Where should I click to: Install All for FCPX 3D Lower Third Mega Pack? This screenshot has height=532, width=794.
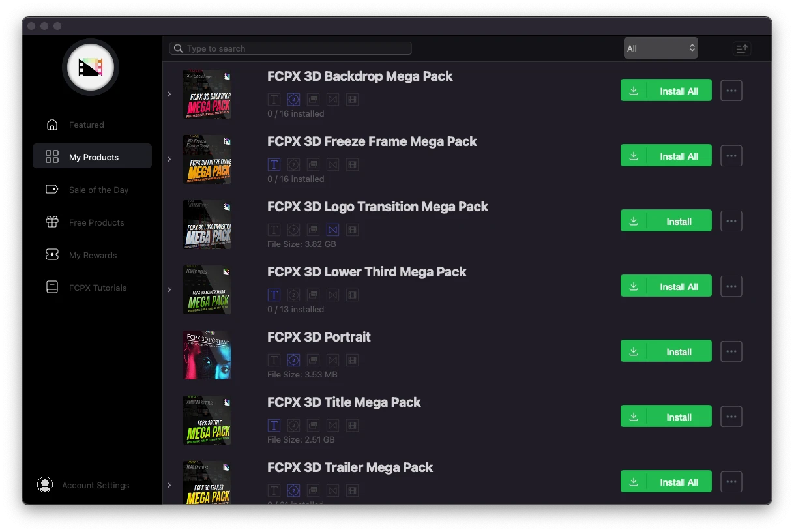click(x=666, y=286)
